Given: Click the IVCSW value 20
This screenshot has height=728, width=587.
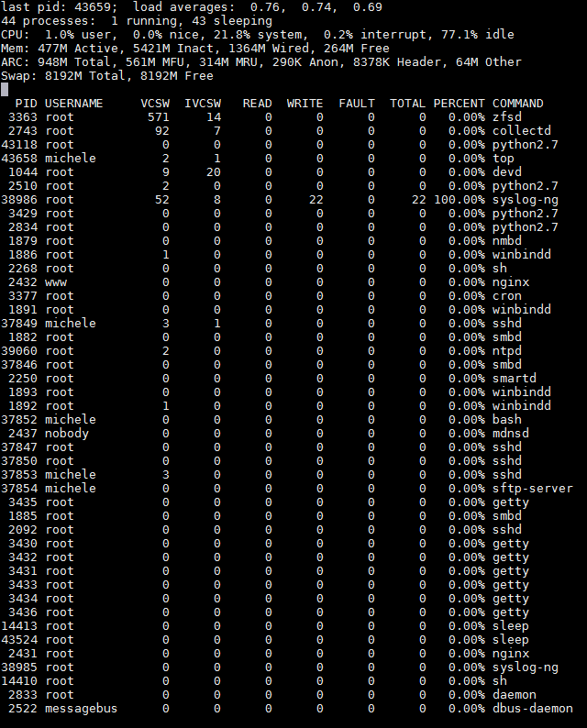Looking at the screenshot, I should point(213,172).
